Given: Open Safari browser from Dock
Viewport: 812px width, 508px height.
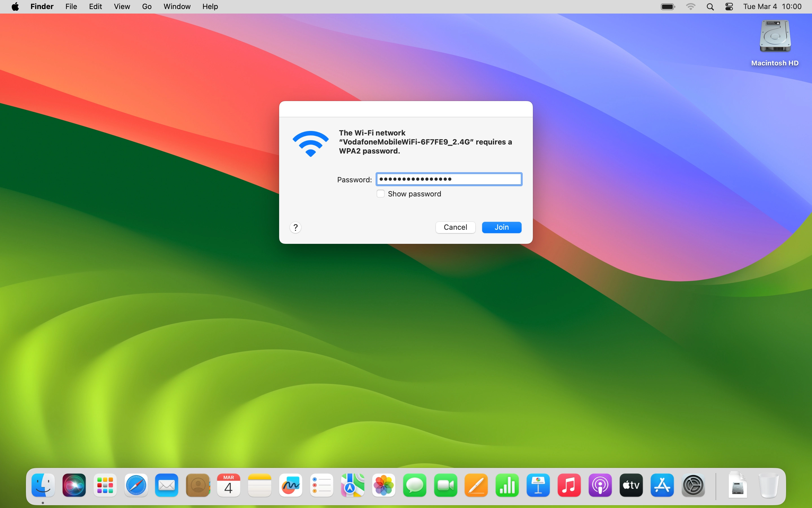Looking at the screenshot, I should click(136, 485).
